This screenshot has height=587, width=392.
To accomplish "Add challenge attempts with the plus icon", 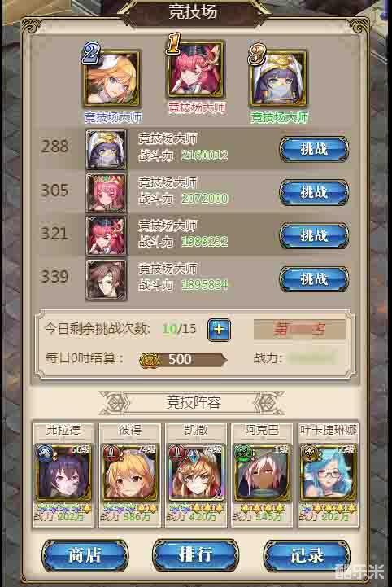I will (x=219, y=330).
